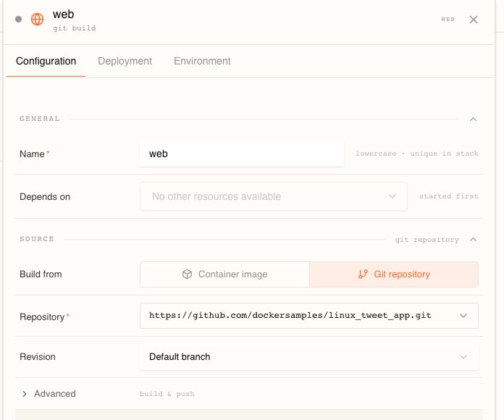Image resolution: width=504 pixels, height=420 pixels.
Task: Click the 'lowercase · unique in stack' hint
Action: (417, 154)
